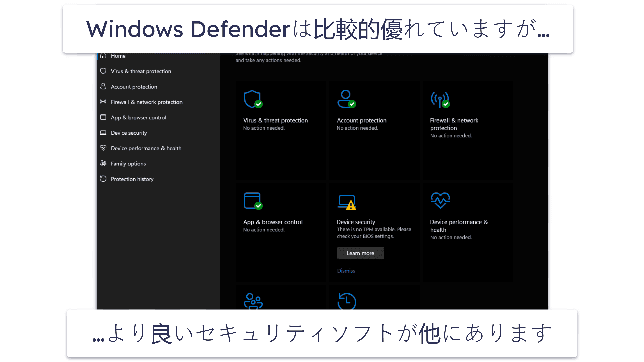Open the large Virus & threat protection shield tile icon

tap(253, 99)
